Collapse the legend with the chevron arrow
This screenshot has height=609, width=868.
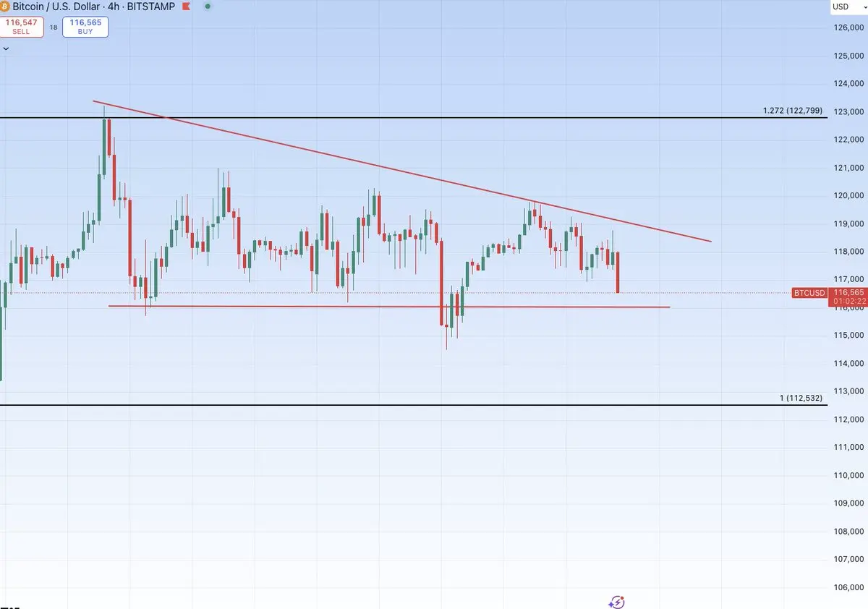[x=6, y=48]
